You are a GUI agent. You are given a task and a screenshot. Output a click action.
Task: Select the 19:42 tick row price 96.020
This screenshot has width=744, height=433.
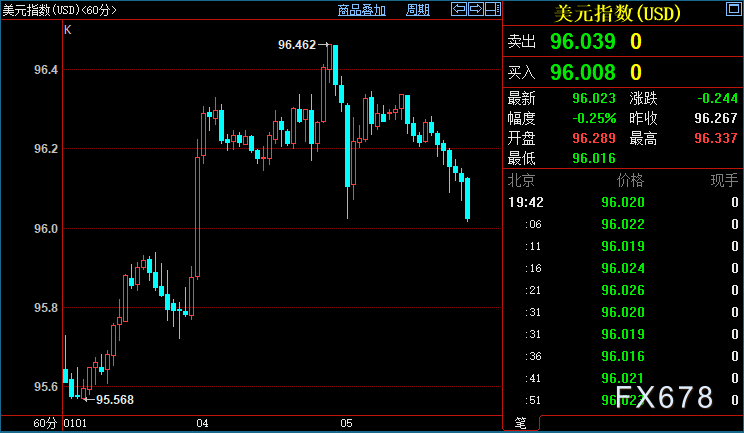coord(623,203)
